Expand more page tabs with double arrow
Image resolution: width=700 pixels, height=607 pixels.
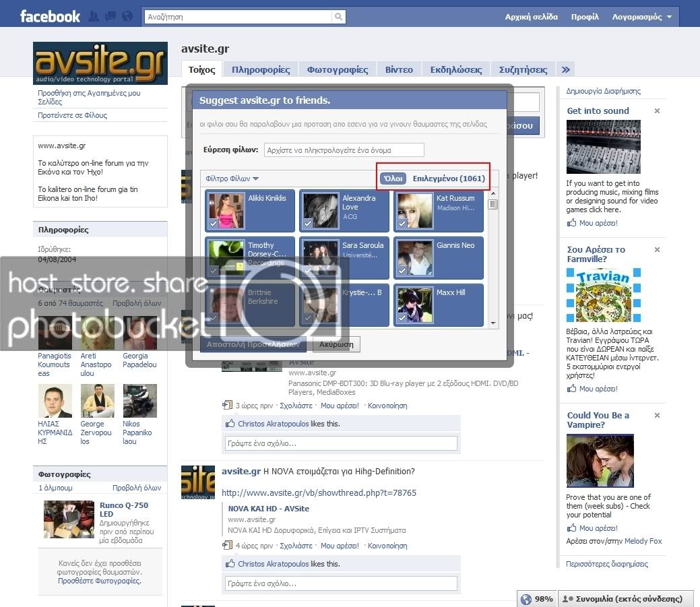[566, 69]
